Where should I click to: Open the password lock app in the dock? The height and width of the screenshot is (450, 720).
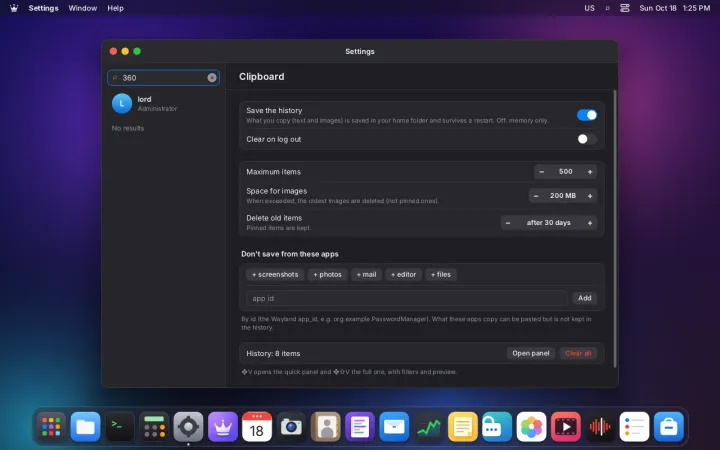pos(497,427)
